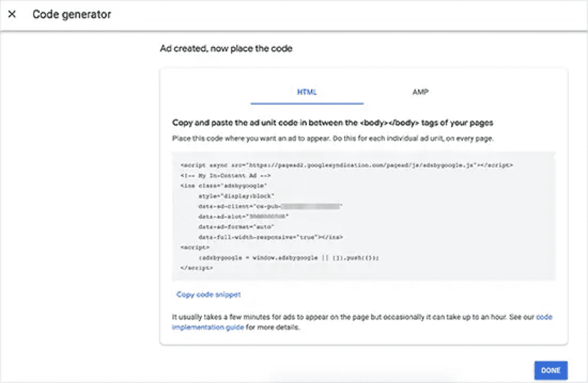Click the data-ad-format="auto" line
This screenshot has height=383, width=588.
(x=236, y=227)
